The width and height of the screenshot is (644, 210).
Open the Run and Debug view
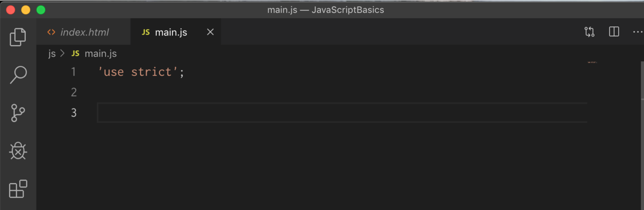click(18, 151)
